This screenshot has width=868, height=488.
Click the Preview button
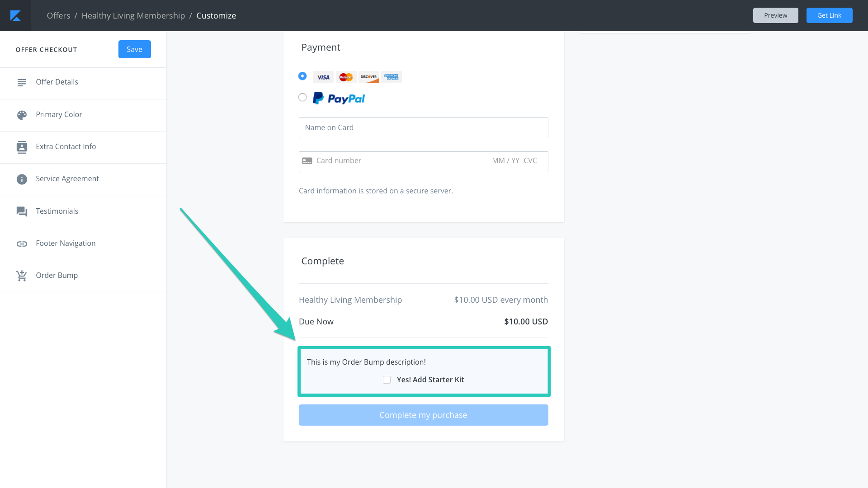tap(775, 15)
